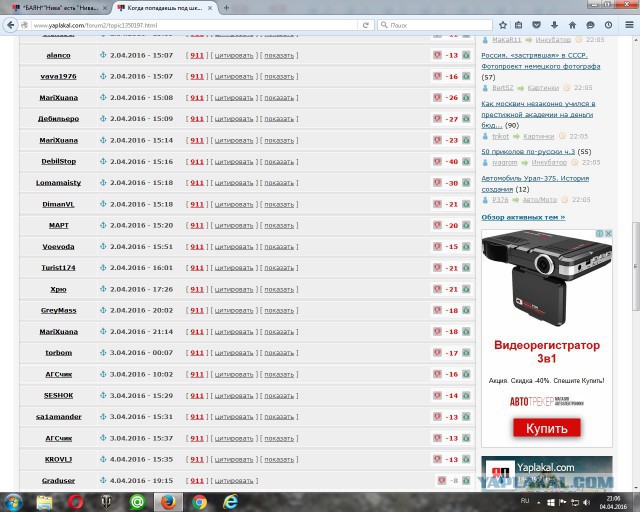Open the "Обзор активных тем" link
The image size is (640, 512).
(x=523, y=217)
